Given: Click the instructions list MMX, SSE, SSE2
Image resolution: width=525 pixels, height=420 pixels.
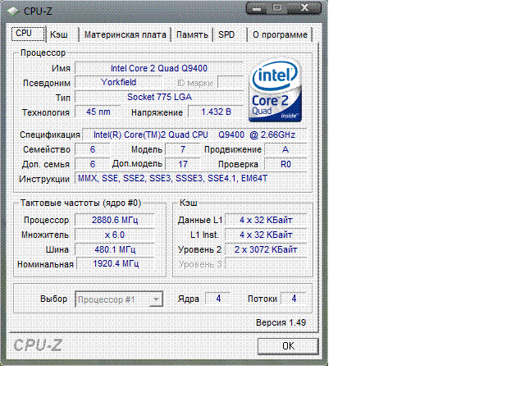Looking at the screenshot, I should click(191, 179).
